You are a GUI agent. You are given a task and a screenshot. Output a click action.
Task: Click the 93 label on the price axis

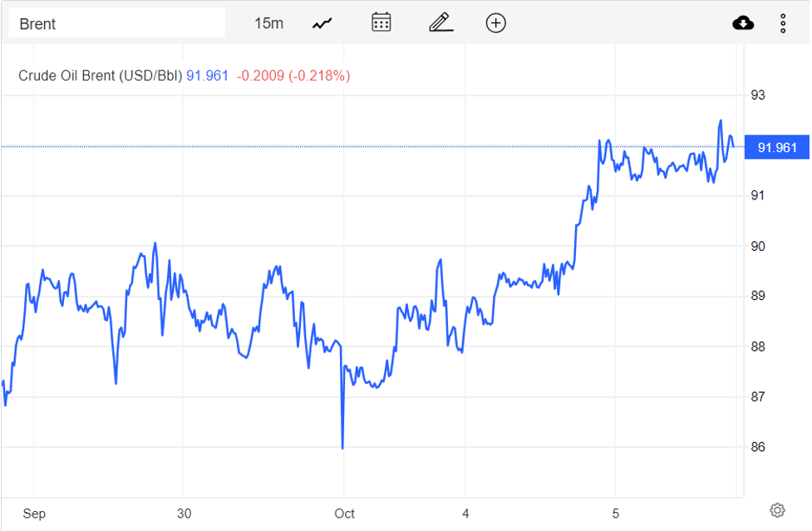click(x=759, y=95)
